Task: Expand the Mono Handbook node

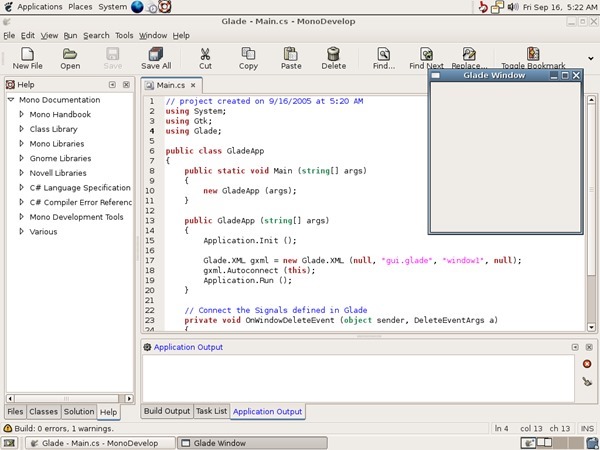Action: [x=21, y=114]
